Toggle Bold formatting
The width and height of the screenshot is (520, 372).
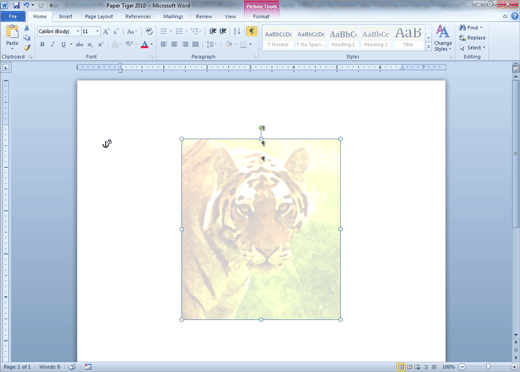pos(42,44)
